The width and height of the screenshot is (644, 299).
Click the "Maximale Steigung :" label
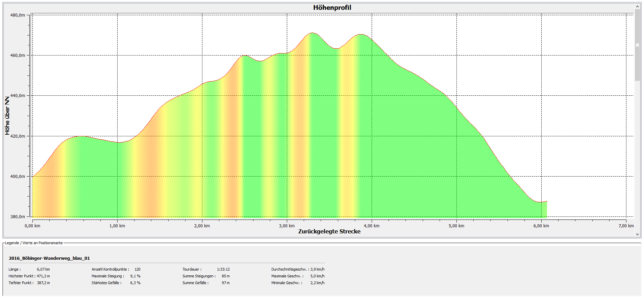pos(108,276)
